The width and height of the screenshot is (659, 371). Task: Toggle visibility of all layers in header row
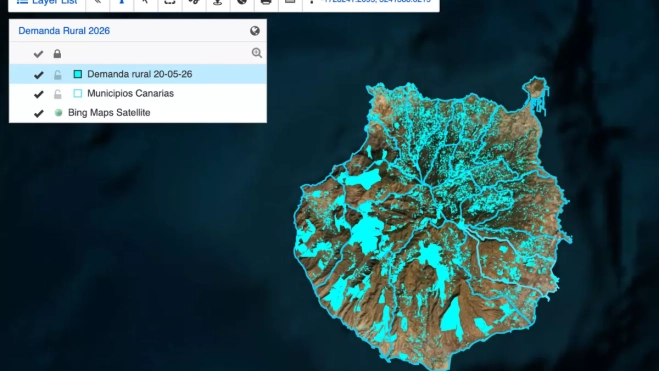pyautogui.click(x=38, y=54)
